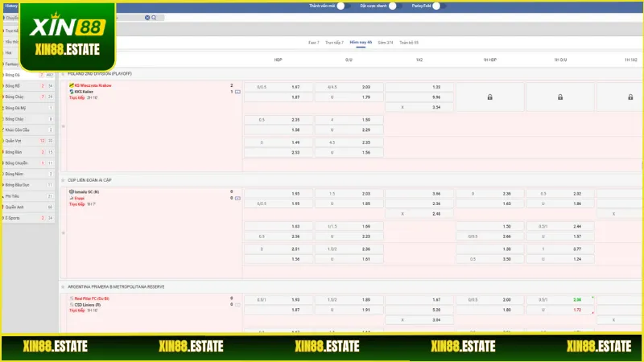This screenshot has width=644, height=362.
Task: Open live stream icon for Ismaily SC match
Action: click(237, 198)
